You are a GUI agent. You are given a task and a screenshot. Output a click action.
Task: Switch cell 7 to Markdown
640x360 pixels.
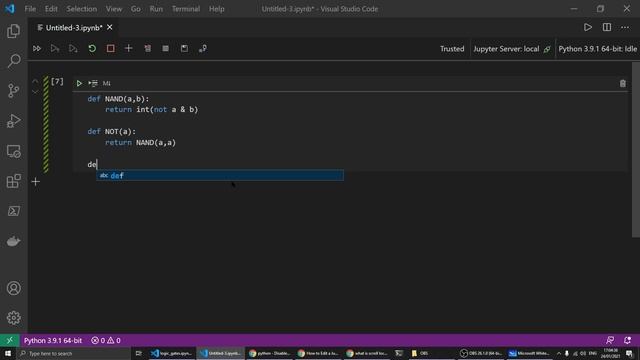pyautogui.click(x=107, y=83)
